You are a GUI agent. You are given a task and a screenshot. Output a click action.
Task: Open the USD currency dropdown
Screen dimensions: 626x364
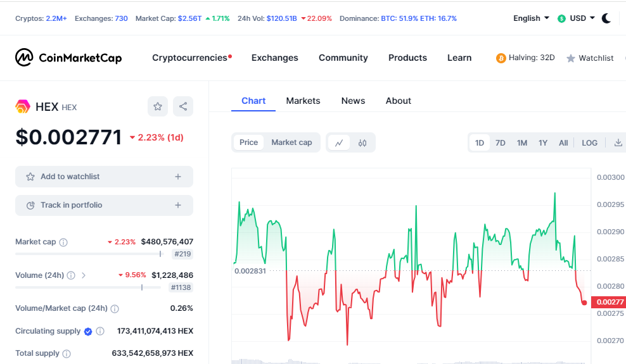coord(582,18)
